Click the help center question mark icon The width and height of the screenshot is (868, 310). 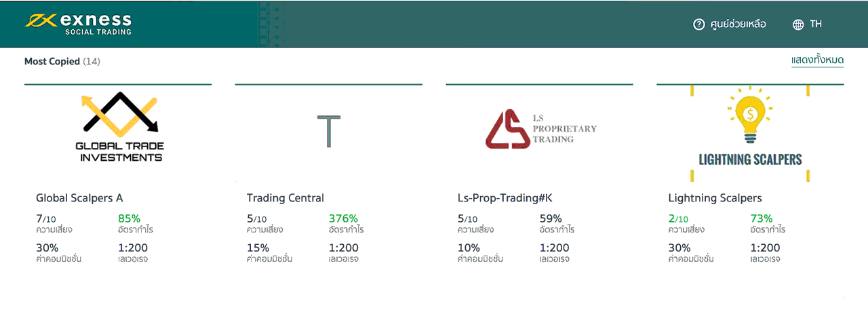point(699,24)
